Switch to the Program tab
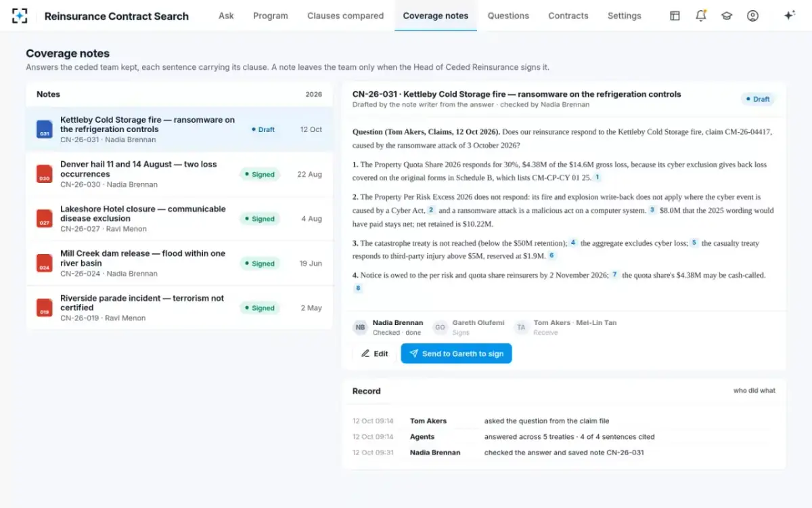812x508 pixels. click(x=271, y=16)
